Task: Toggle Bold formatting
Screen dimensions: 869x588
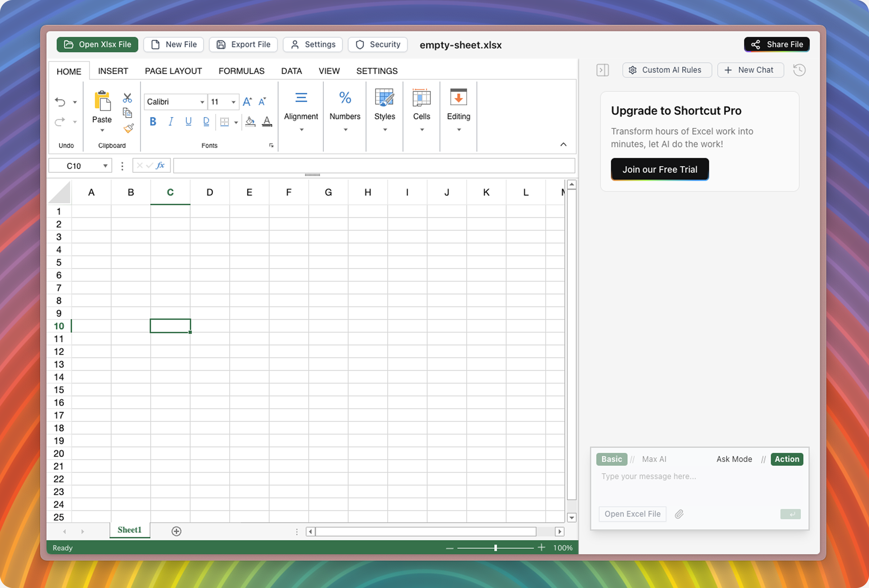Action: (x=153, y=122)
